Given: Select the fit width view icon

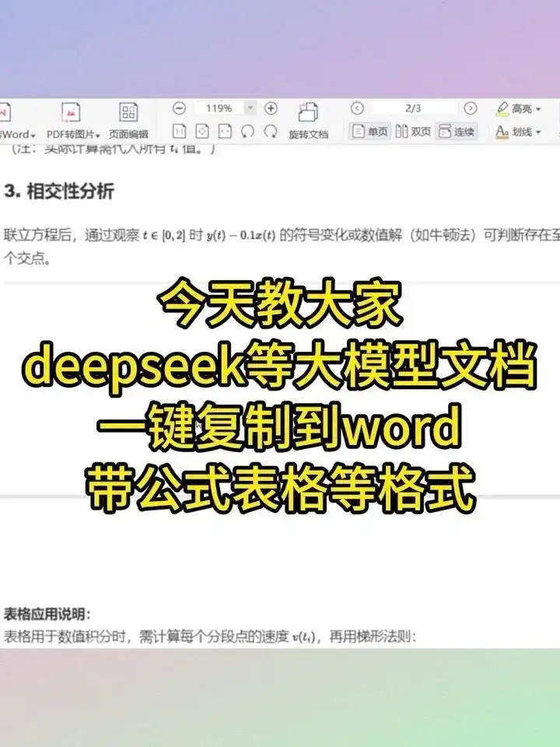Looking at the screenshot, I should tap(225, 131).
